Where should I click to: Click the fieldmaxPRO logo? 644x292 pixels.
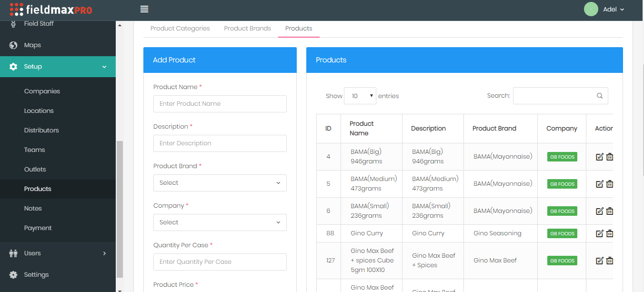click(51, 10)
